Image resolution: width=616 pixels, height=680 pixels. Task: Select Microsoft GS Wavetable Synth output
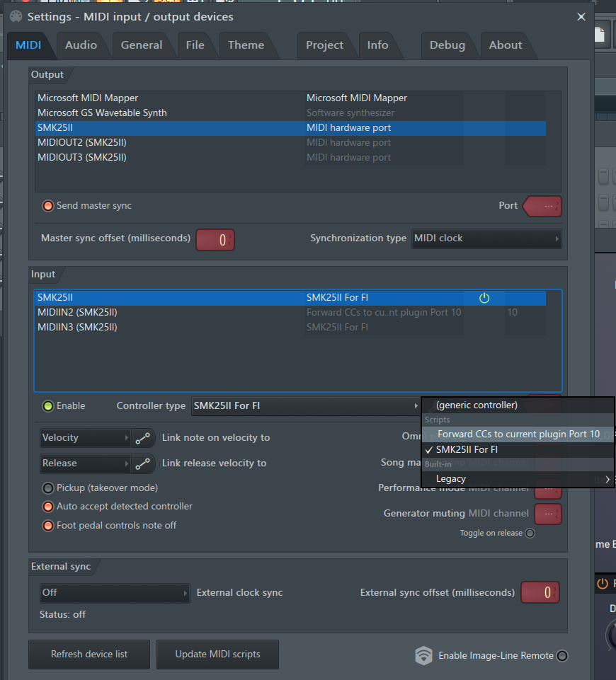coord(290,113)
